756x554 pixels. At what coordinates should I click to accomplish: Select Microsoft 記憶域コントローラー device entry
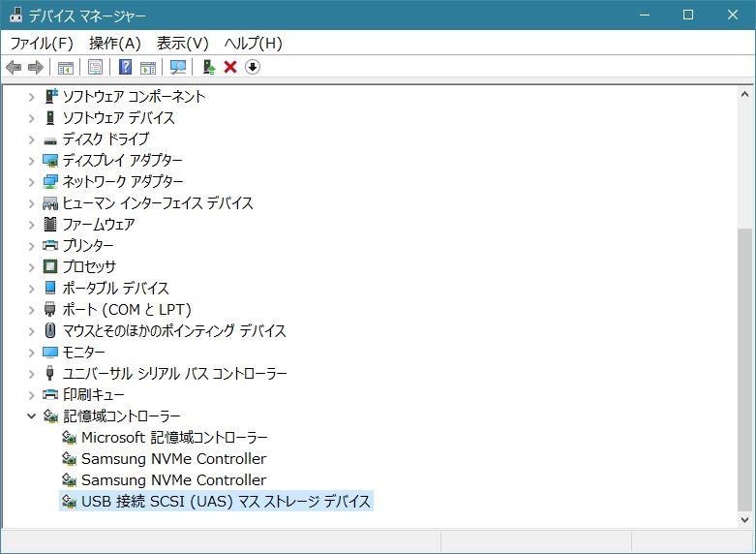pos(174,437)
